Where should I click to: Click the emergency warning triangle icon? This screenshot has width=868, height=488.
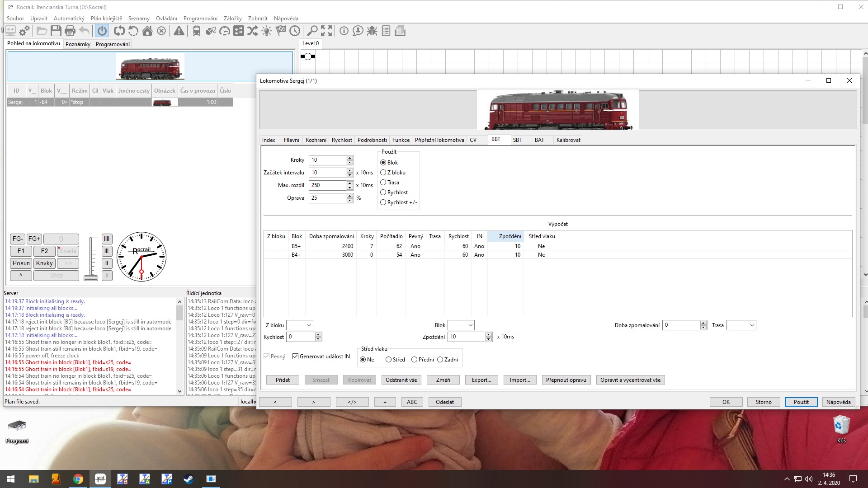tap(179, 31)
